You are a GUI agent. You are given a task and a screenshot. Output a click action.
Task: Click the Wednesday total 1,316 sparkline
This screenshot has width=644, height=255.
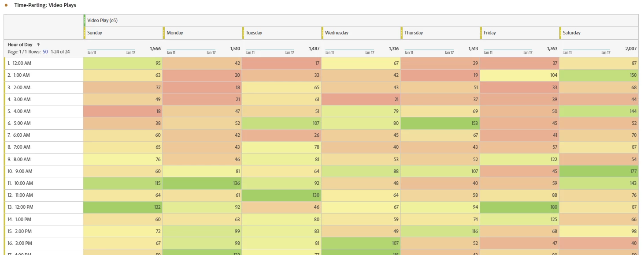349,50
